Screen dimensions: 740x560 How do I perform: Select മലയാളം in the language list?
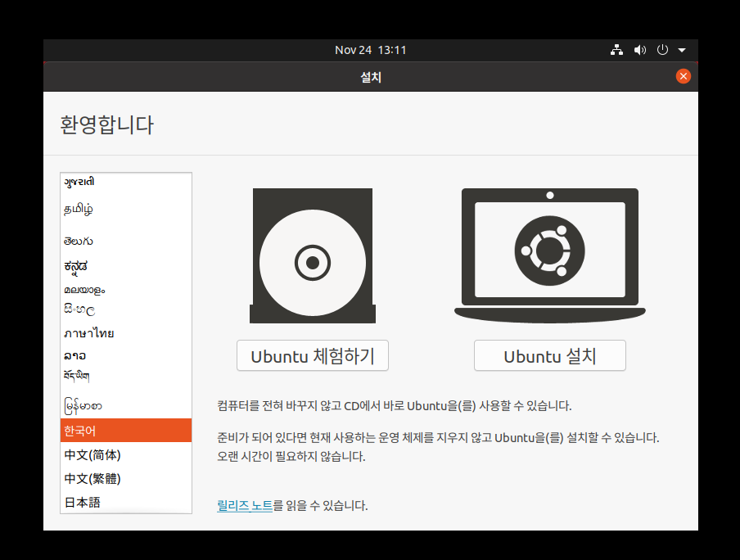126,290
